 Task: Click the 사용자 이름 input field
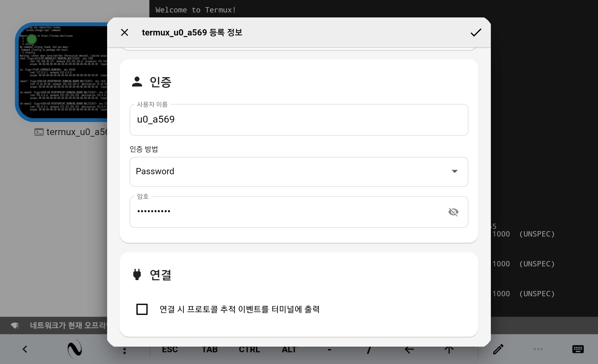coord(298,120)
